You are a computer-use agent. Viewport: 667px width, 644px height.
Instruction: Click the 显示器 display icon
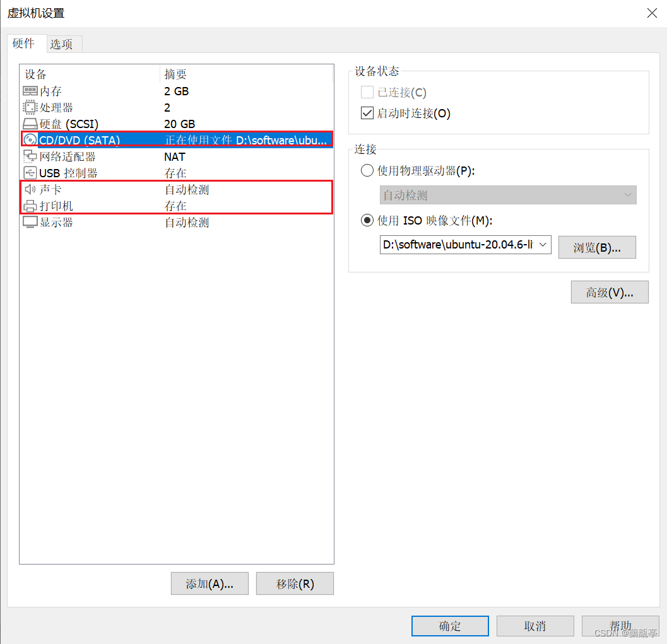tap(30, 222)
